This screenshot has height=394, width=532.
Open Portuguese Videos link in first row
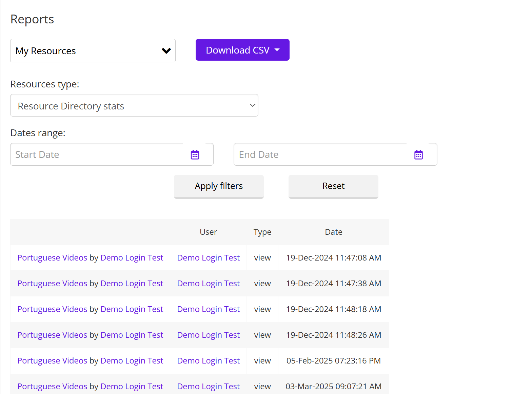52,258
